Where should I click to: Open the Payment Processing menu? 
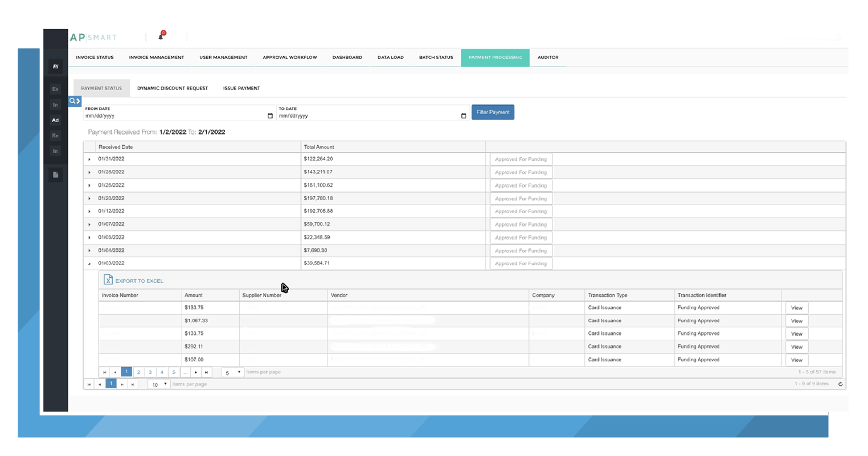[x=495, y=57]
